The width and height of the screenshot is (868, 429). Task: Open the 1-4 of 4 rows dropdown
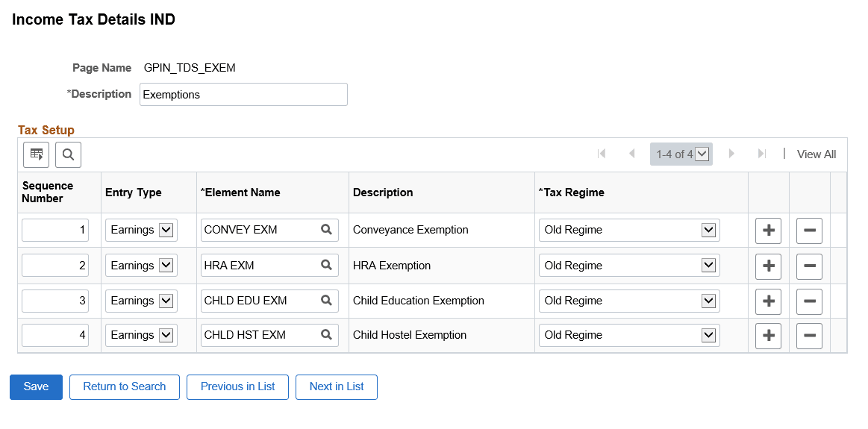tap(702, 154)
